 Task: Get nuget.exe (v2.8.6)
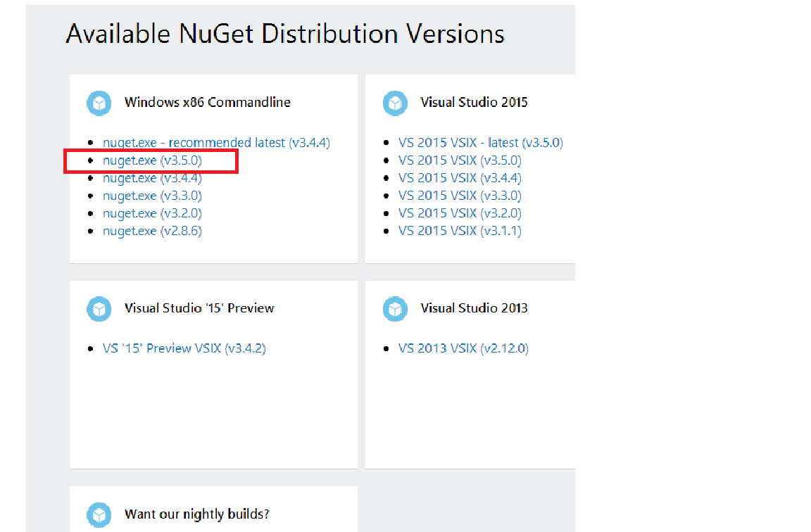(x=152, y=231)
